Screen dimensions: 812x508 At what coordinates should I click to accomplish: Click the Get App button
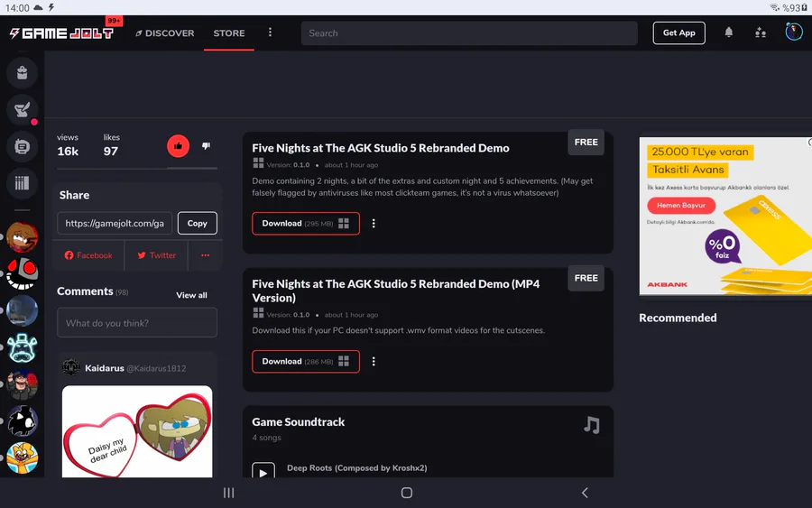[x=678, y=32]
